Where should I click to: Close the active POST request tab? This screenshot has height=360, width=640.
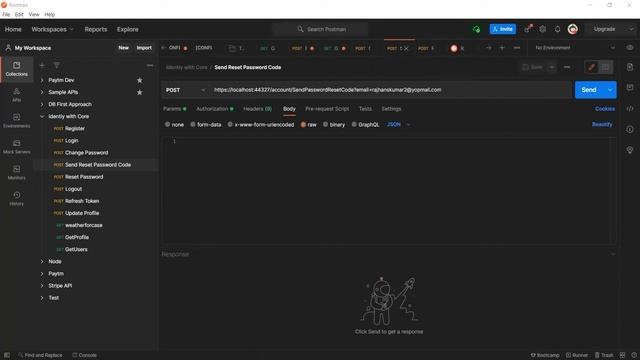(406, 48)
